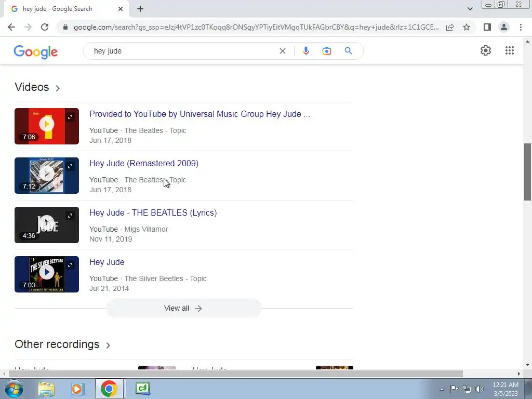Click the vertical page scrollbar thumb
Image resolution: width=532 pixels, height=399 pixels.
[527, 171]
